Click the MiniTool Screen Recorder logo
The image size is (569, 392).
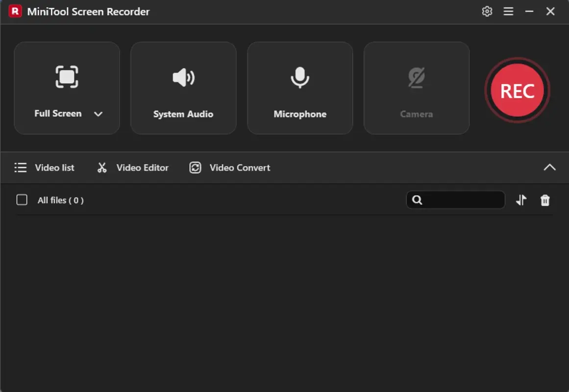point(14,11)
